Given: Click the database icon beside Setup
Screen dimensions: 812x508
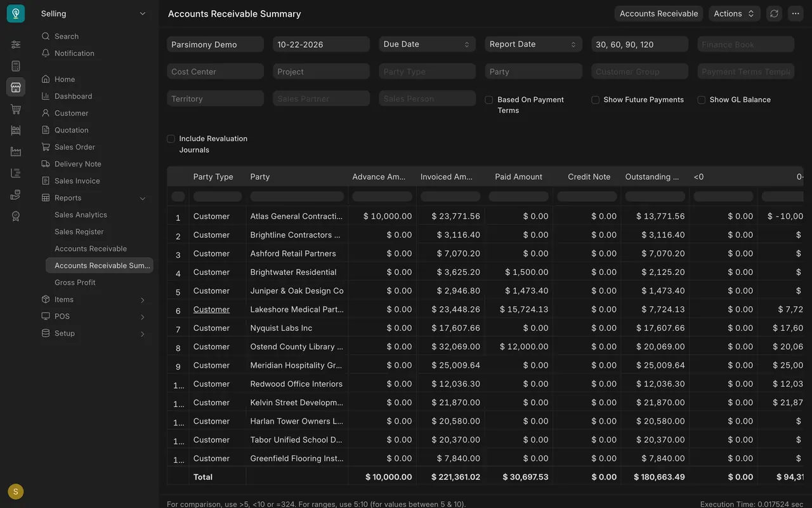Looking at the screenshot, I should (x=46, y=333).
